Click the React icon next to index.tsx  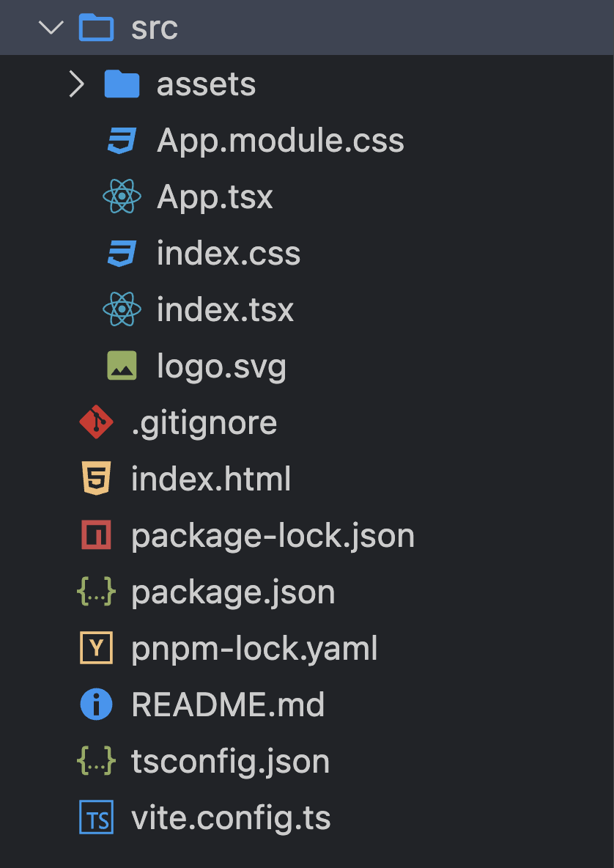pos(122,310)
